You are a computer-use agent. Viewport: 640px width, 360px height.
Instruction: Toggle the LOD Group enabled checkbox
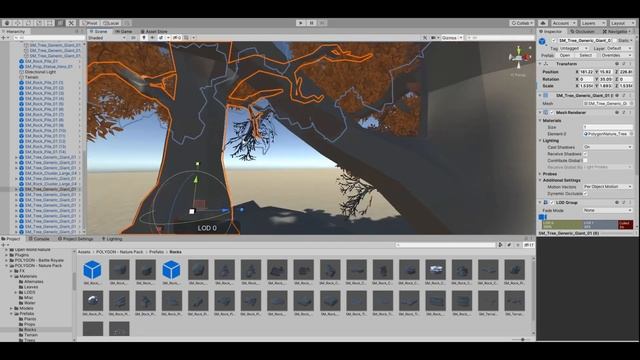tap(552, 202)
